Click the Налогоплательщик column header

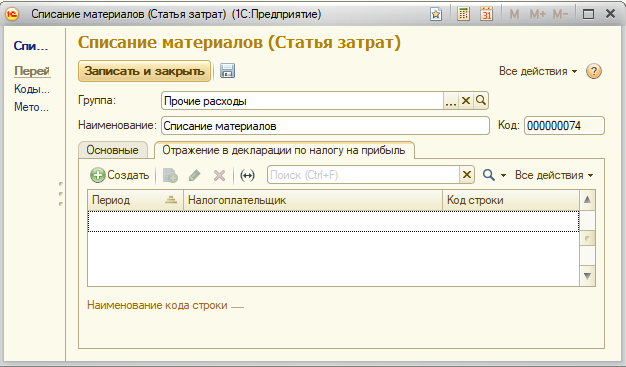[313, 200]
